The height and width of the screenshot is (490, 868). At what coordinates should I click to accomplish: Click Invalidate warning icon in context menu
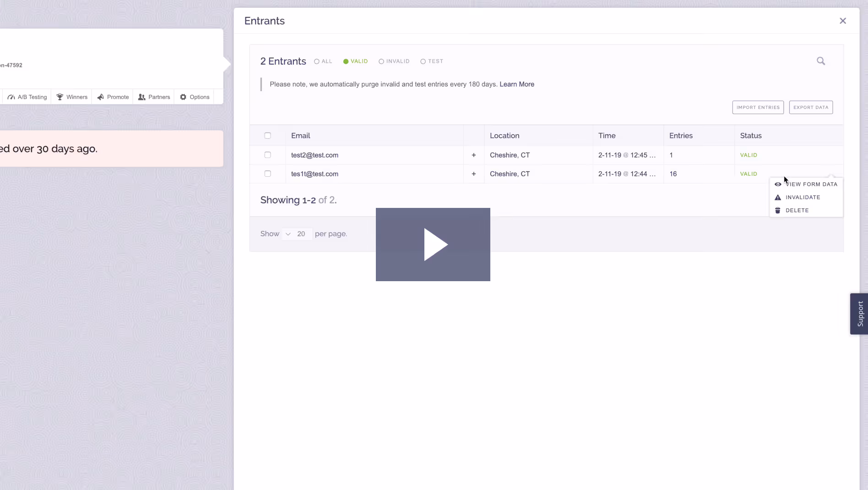(x=778, y=197)
